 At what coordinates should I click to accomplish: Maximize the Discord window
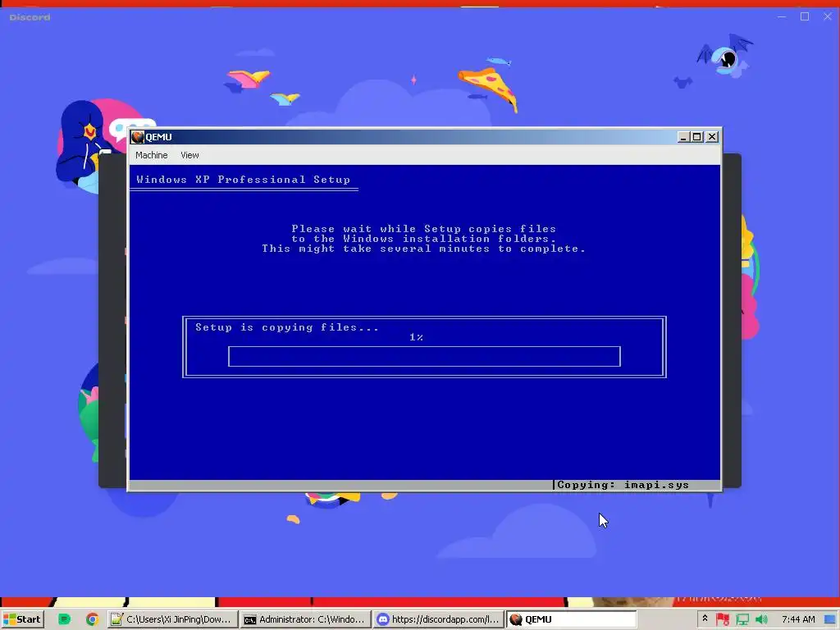(x=805, y=16)
